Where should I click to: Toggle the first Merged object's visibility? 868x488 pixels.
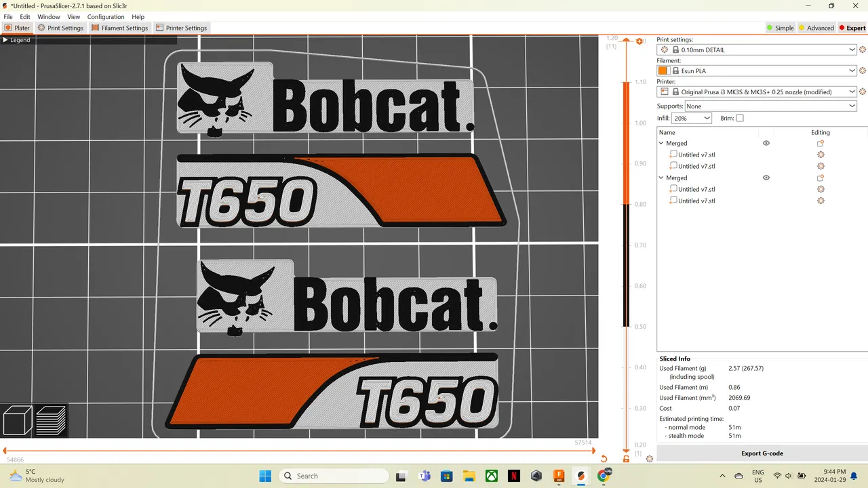(x=766, y=143)
